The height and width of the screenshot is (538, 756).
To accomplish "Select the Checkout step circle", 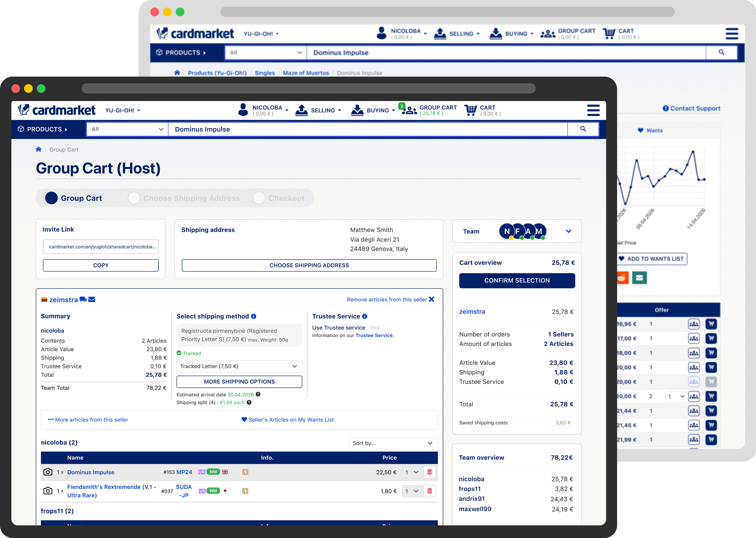I will click(x=259, y=198).
